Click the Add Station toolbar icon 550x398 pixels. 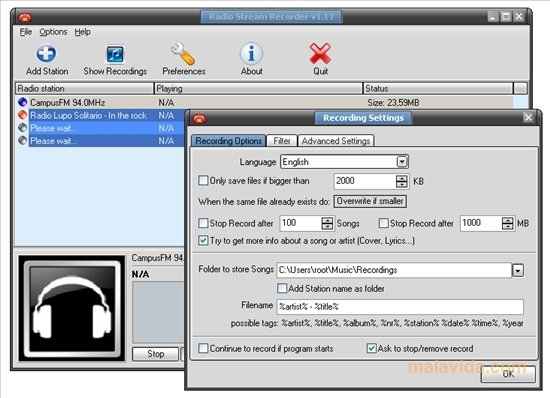pyautogui.click(x=46, y=54)
